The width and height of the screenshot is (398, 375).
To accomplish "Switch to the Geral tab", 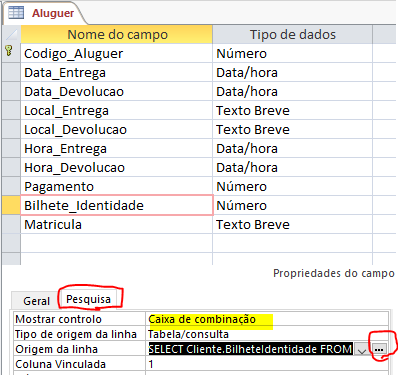I will pyautogui.click(x=36, y=301).
